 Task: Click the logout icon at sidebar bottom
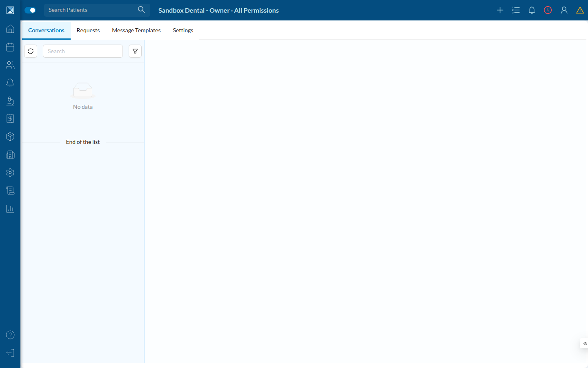point(10,353)
